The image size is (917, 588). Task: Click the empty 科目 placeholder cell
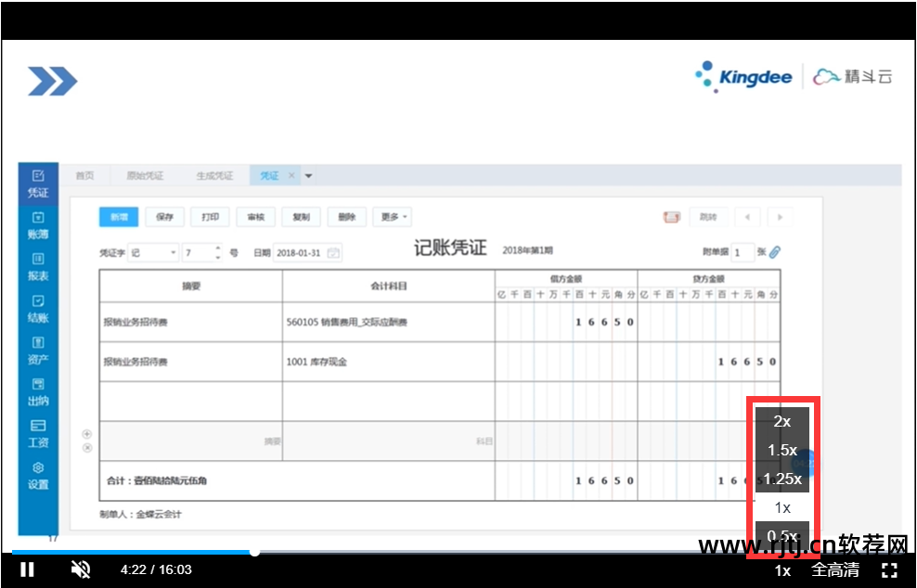(x=388, y=441)
